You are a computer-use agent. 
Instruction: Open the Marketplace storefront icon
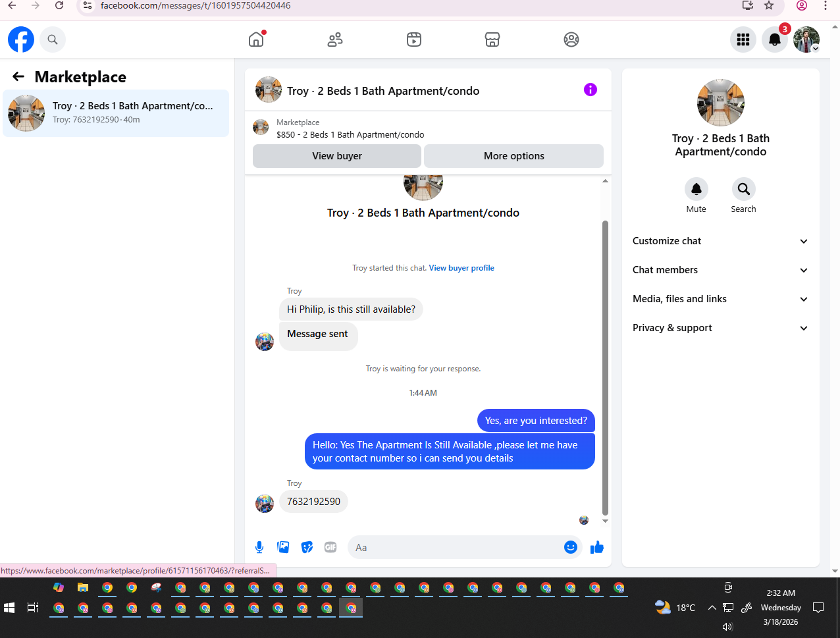(492, 40)
